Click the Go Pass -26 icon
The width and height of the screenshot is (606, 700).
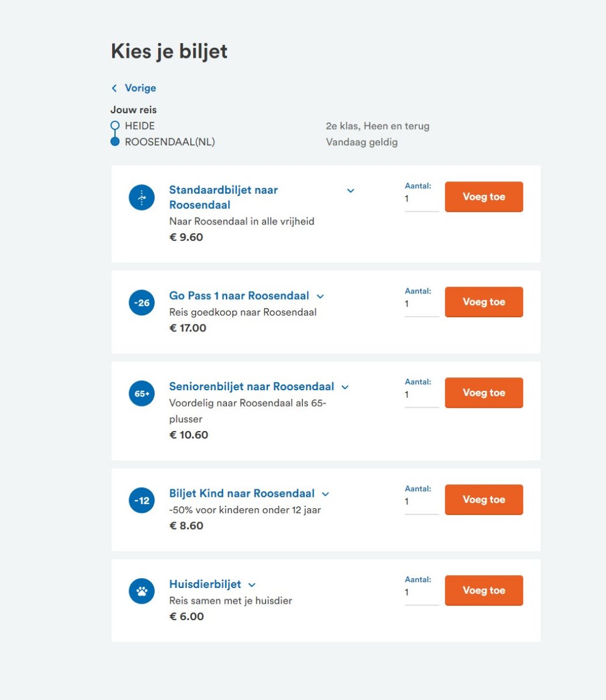(x=142, y=303)
